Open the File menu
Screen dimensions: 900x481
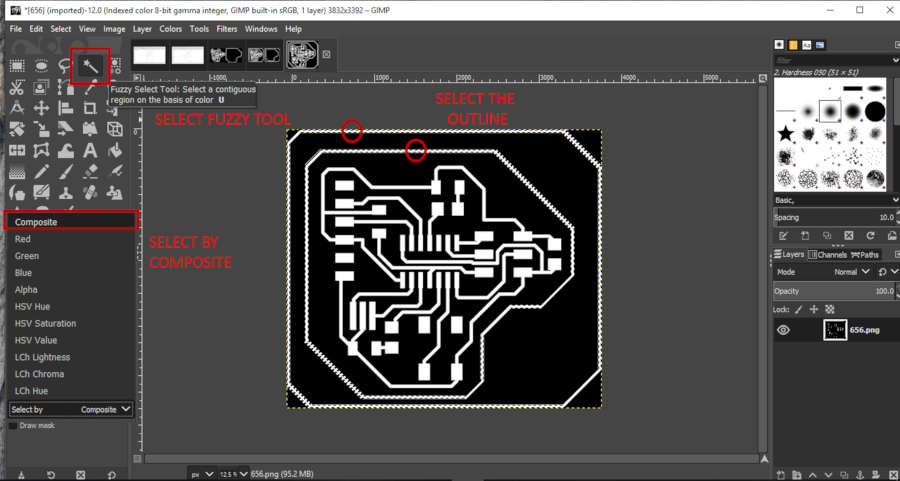point(15,29)
